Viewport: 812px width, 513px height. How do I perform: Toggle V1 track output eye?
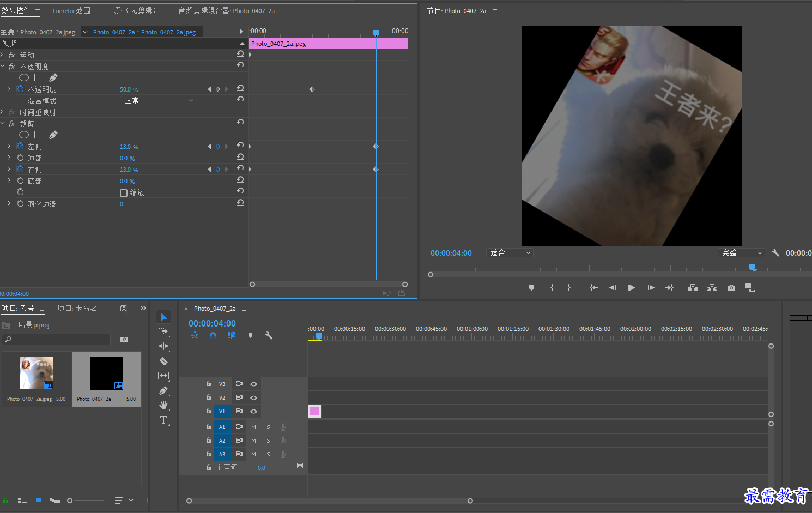(254, 411)
